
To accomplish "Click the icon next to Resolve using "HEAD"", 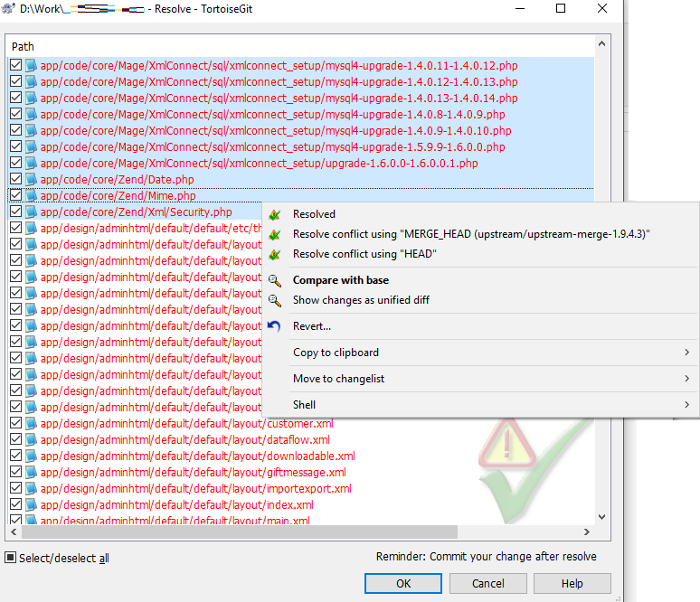I will coord(276,254).
